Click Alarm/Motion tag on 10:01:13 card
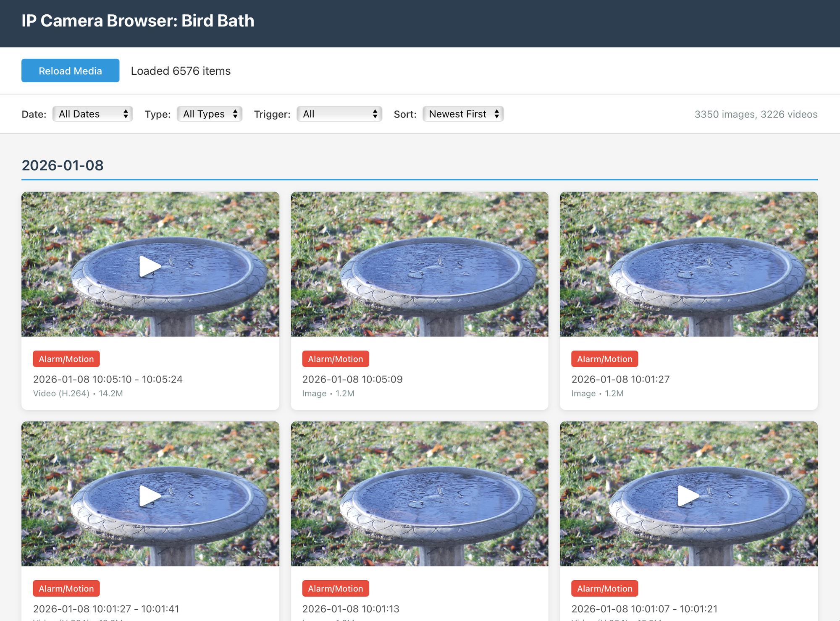 point(335,589)
